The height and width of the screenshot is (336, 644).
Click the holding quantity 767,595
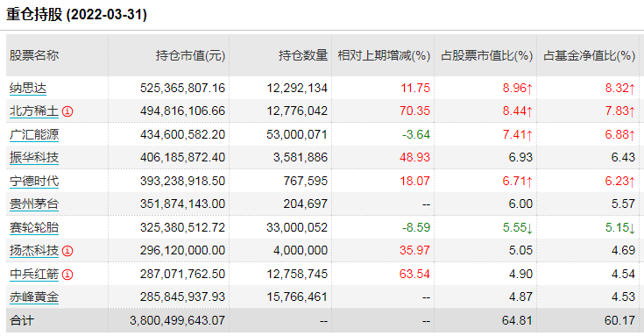pos(306,181)
